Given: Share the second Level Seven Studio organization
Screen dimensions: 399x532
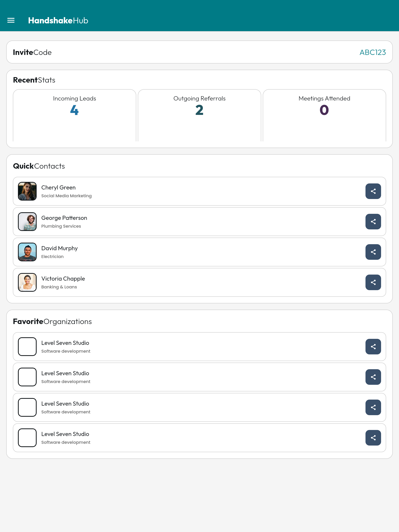Looking at the screenshot, I should (373, 377).
